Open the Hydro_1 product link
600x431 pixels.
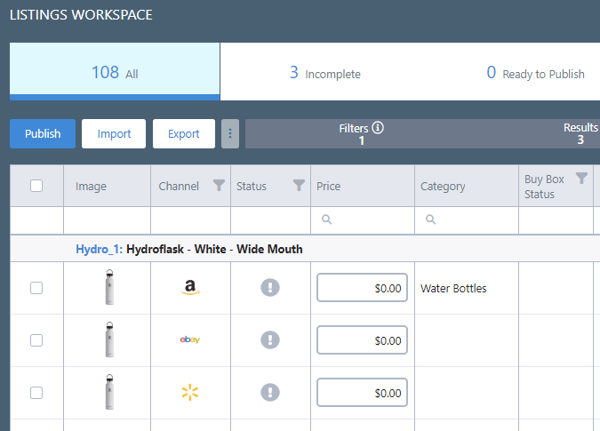[98, 249]
